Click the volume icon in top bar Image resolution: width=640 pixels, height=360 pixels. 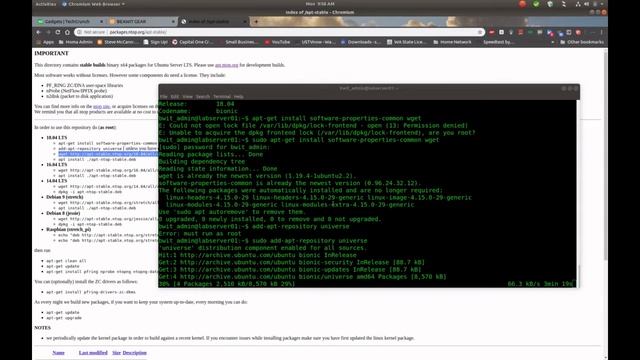coord(587,4)
